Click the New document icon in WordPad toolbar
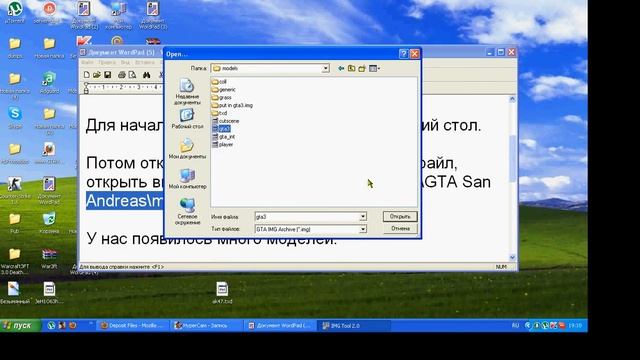 tap(87, 75)
